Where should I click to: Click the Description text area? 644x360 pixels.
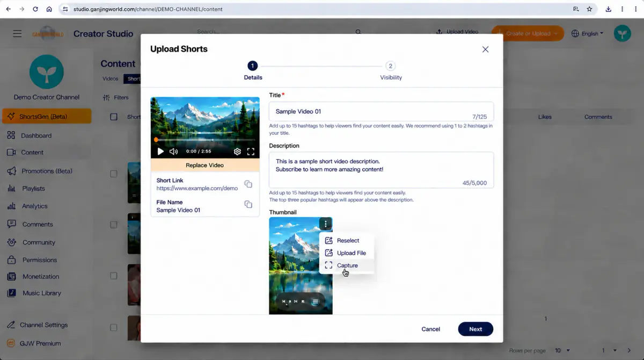[x=381, y=170]
